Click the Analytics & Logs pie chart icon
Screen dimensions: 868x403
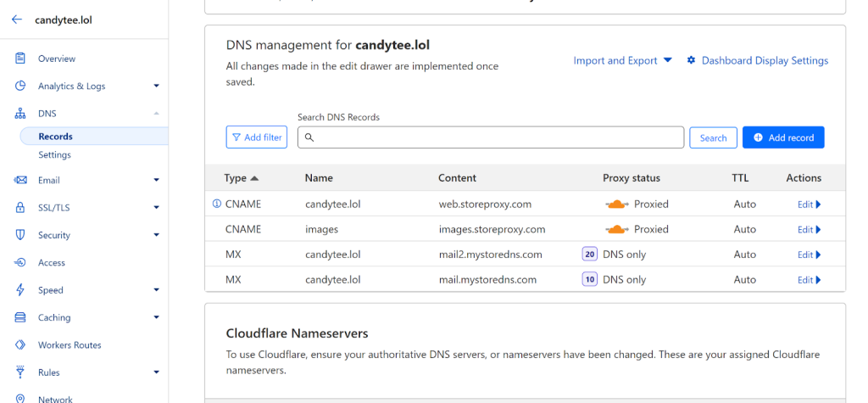20,86
